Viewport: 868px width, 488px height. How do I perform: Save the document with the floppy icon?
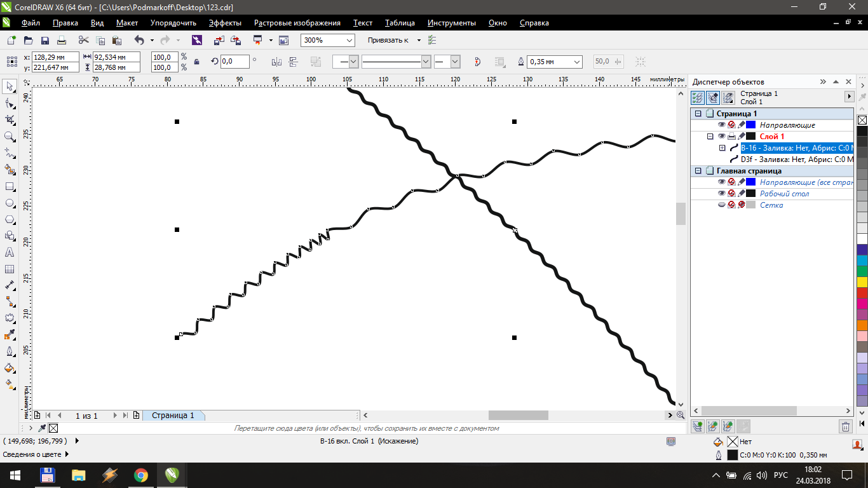45,40
